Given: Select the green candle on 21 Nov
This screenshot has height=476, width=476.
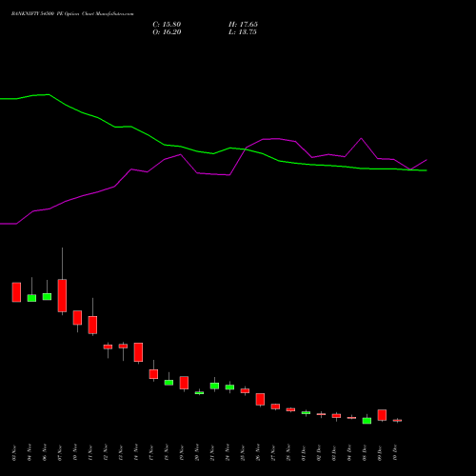Looking at the screenshot, I should point(214,386).
